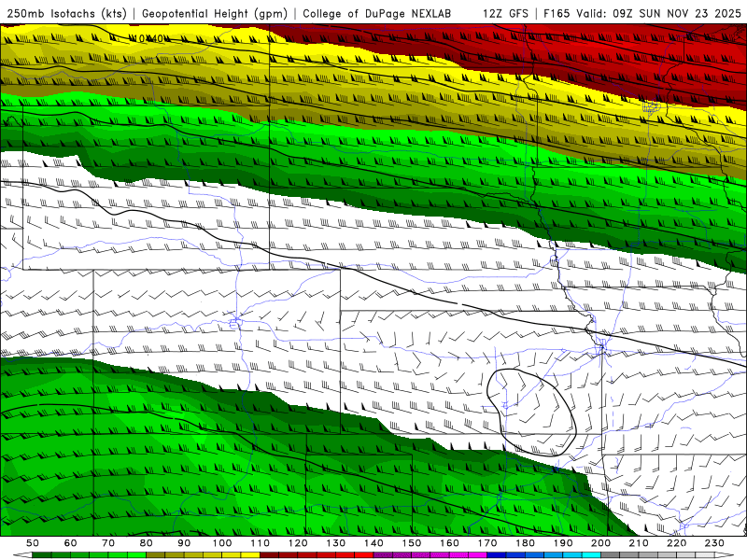Click the '190' label on the color scale
Viewport: 747px width, 560px height.
click(x=563, y=543)
